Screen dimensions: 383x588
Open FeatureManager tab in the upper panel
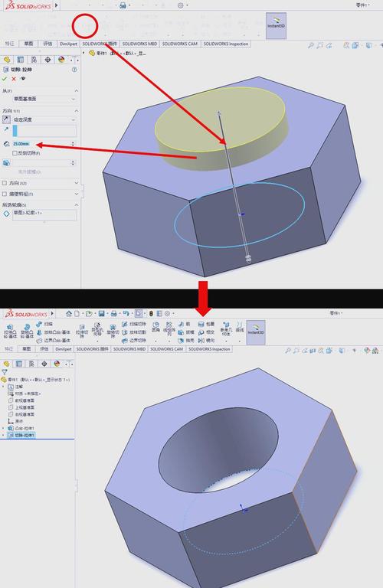7,60
